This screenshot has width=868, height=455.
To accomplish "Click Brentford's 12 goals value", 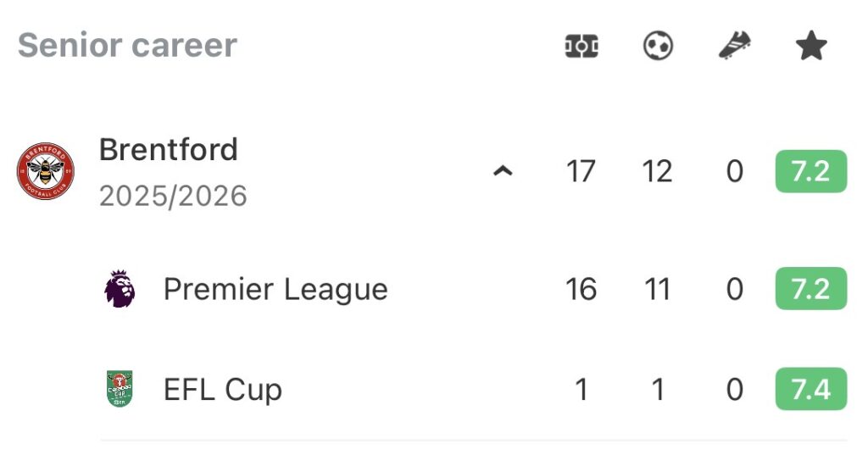I will pyautogui.click(x=657, y=172).
